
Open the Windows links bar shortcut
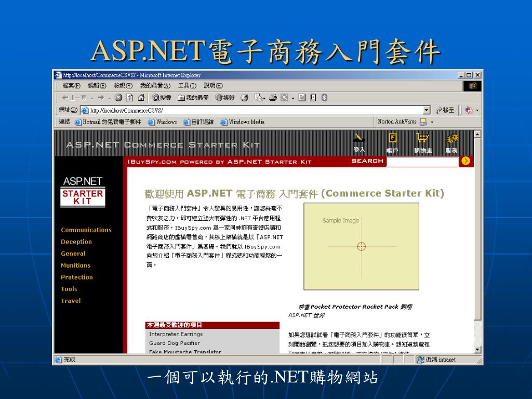pyautogui.click(x=162, y=122)
